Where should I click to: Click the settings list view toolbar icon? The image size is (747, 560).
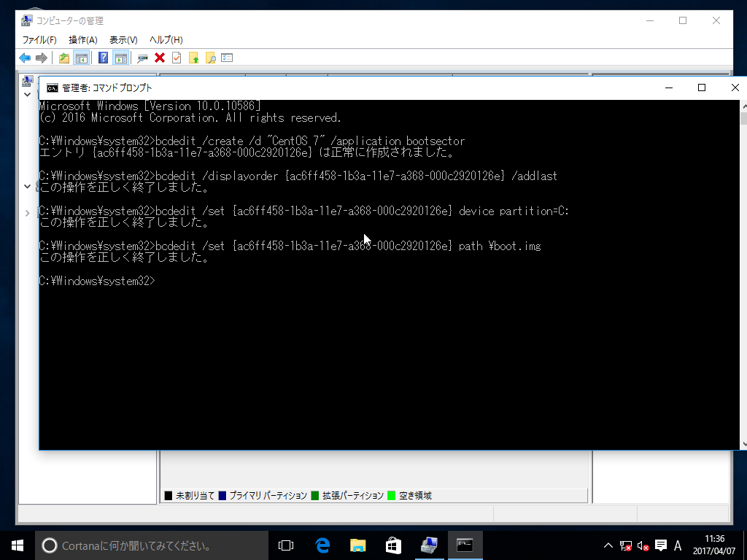[227, 58]
